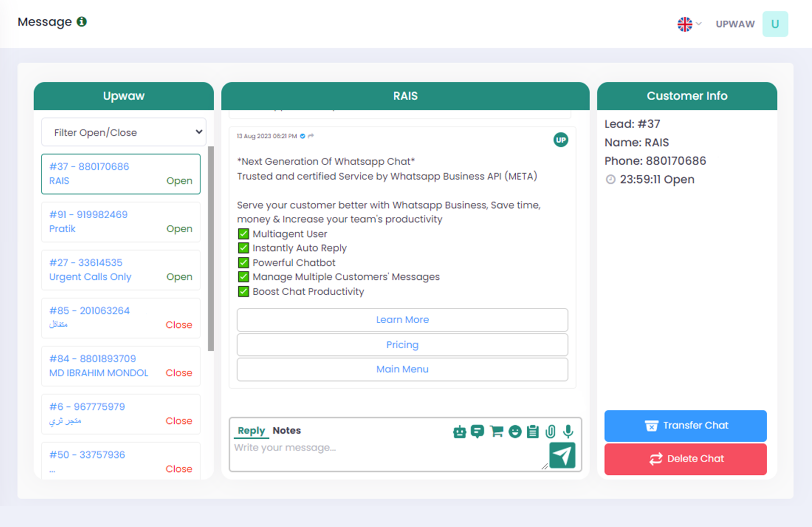Click the shopping cart icon
Screen dimensions: 812x527
[496, 432]
